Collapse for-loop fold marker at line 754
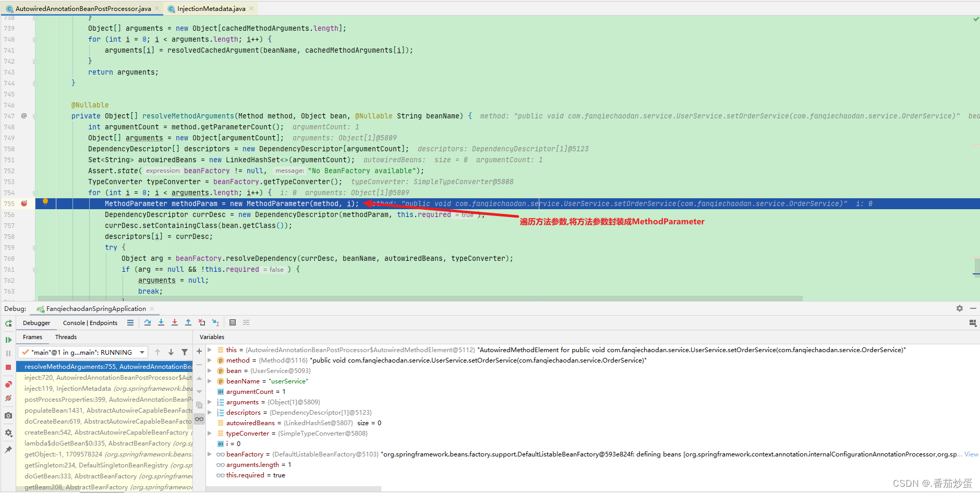The height and width of the screenshot is (493, 980). pyautogui.click(x=35, y=193)
